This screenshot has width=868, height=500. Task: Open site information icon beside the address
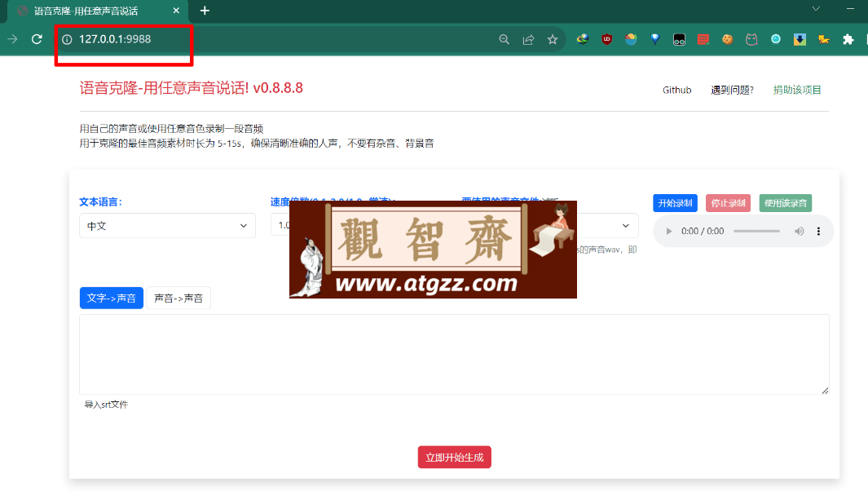67,39
